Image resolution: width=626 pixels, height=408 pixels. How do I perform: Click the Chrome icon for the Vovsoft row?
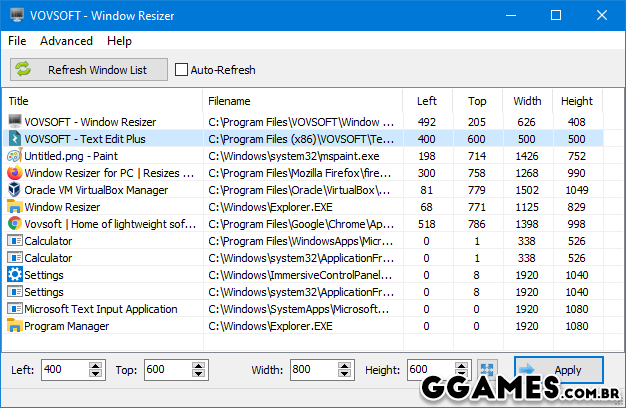(15, 224)
